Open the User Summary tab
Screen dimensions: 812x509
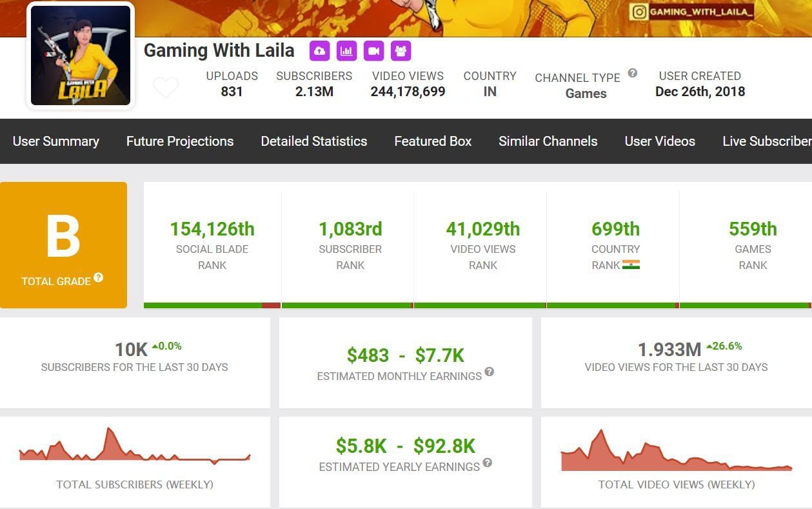[x=56, y=141]
